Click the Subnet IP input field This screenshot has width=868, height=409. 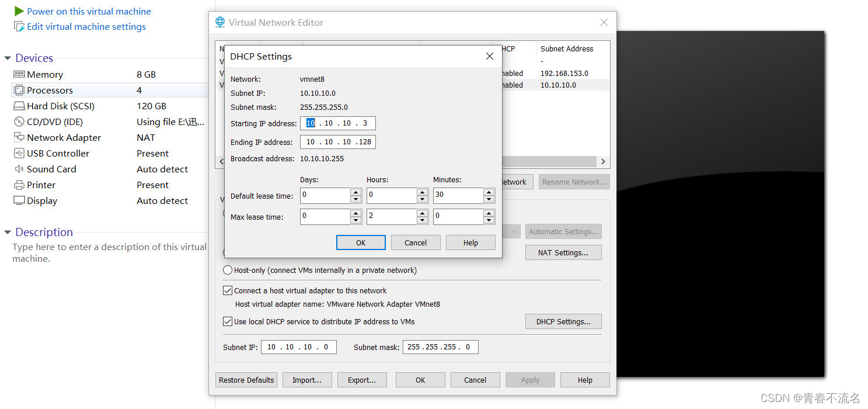(299, 347)
